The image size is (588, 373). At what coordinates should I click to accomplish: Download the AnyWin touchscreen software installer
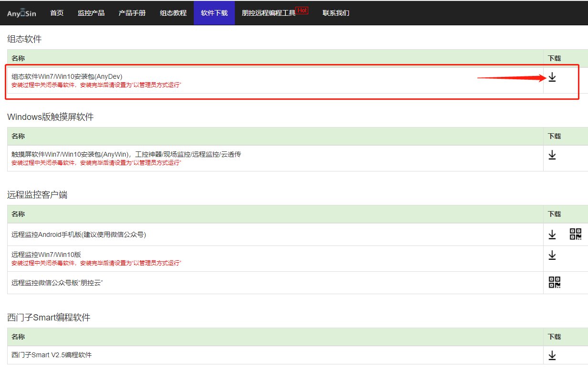coord(552,155)
